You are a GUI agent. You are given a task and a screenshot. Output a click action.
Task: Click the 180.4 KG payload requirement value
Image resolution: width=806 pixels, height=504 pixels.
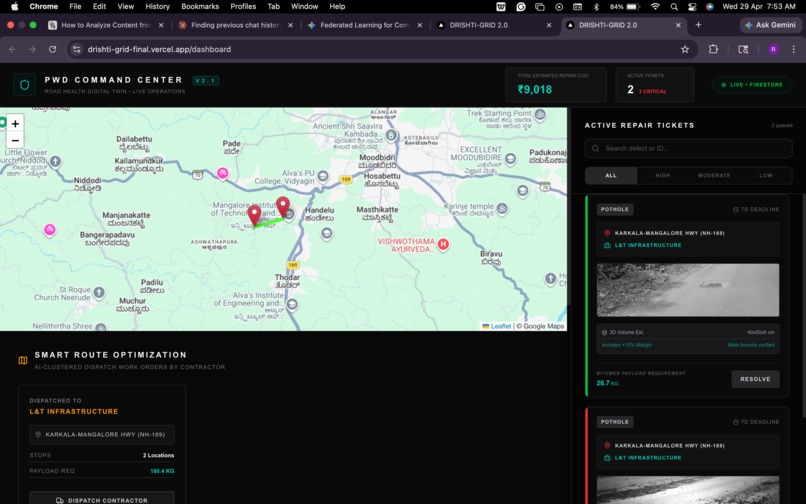tap(162, 471)
